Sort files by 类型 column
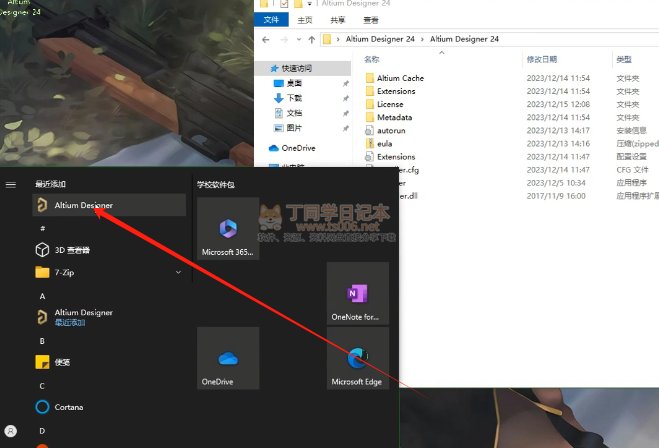The image size is (659, 448). pyautogui.click(x=624, y=59)
